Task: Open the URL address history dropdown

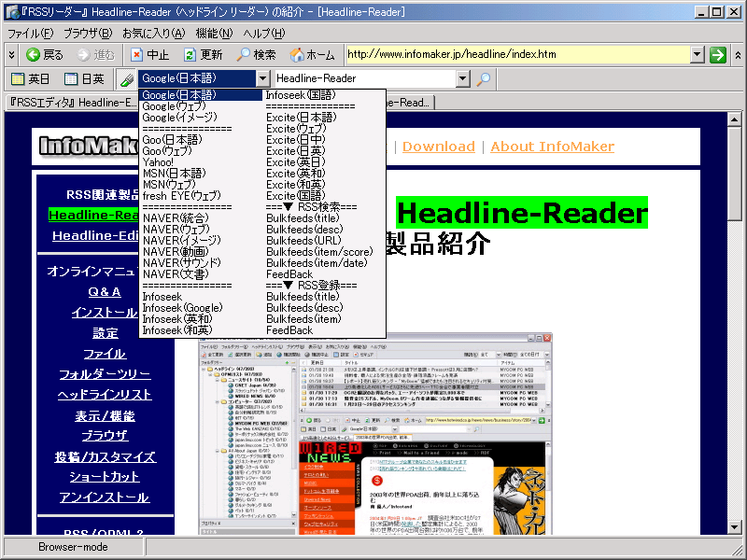Action: [698, 55]
